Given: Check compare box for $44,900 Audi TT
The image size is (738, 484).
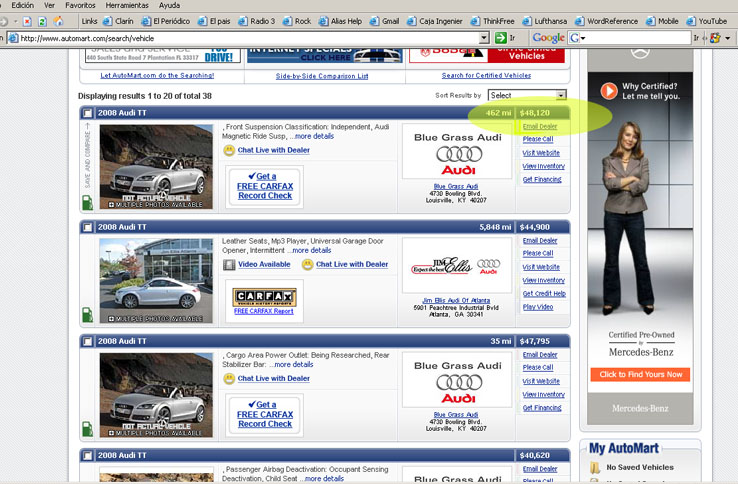Looking at the screenshot, I should pyautogui.click(x=88, y=227).
